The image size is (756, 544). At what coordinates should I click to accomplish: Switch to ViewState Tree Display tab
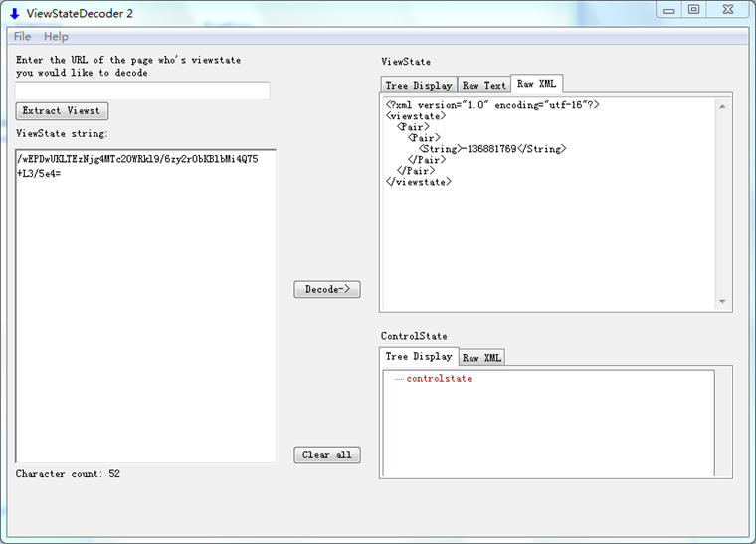click(x=419, y=85)
